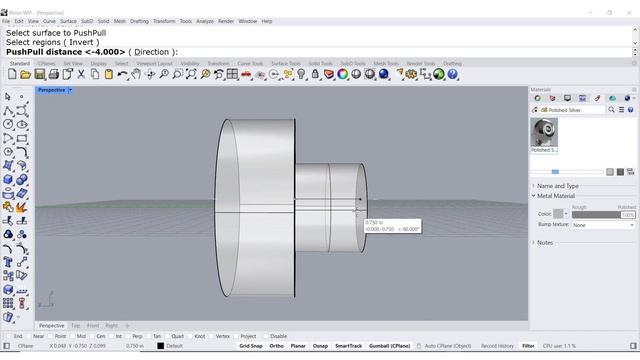
Task: Enable the Point osnap checkbox
Action: (50, 336)
